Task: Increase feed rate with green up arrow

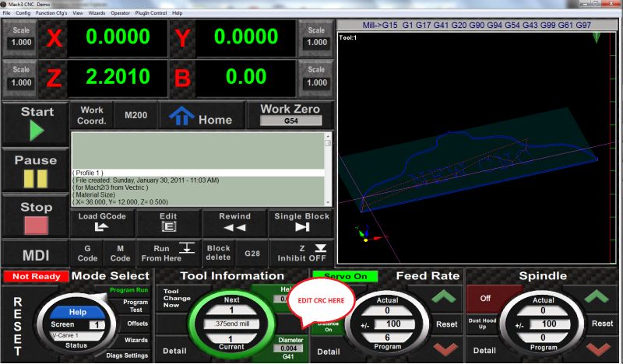Action: tap(443, 296)
